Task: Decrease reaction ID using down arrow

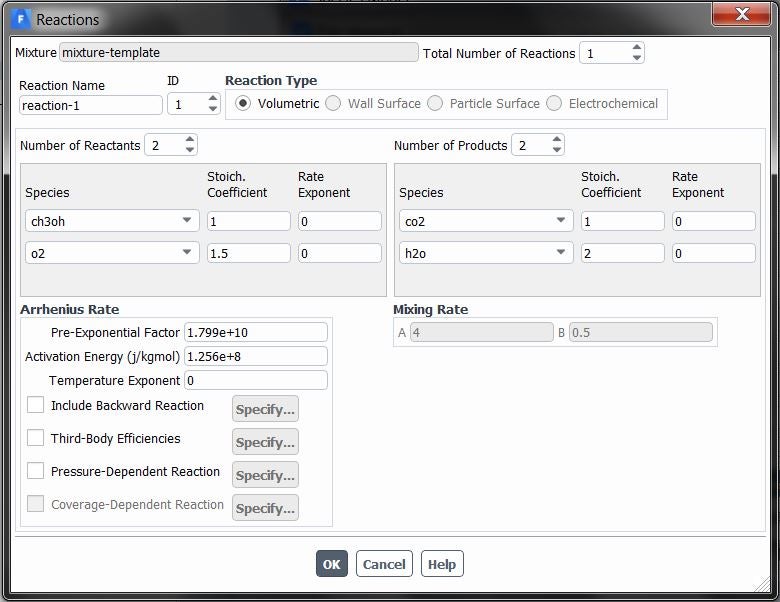Action: (x=212, y=109)
